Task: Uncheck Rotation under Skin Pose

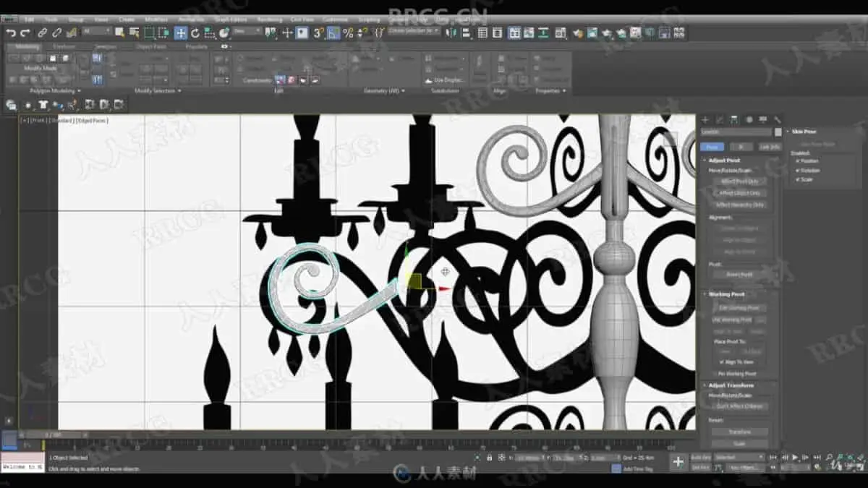Action: (x=798, y=170)
